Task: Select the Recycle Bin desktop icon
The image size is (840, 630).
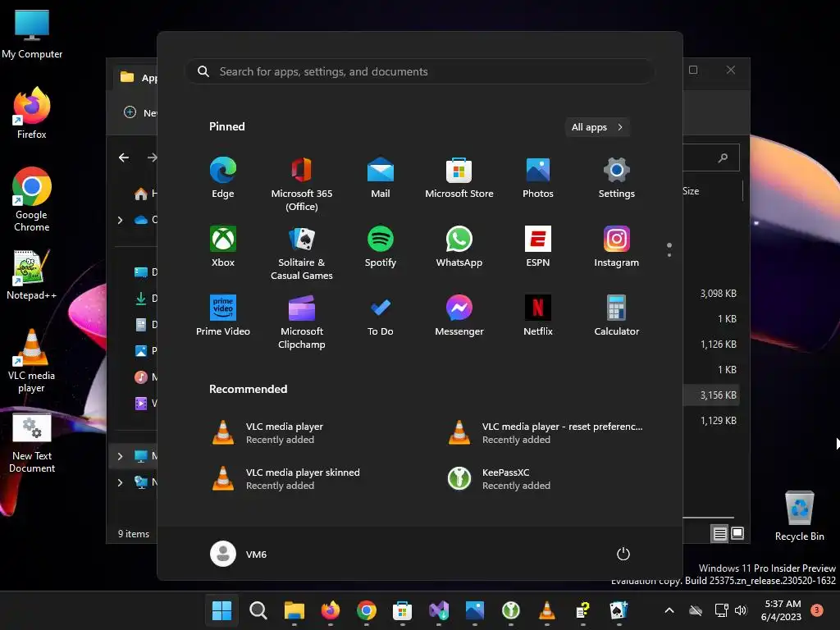Action: [x=799, y=516]
